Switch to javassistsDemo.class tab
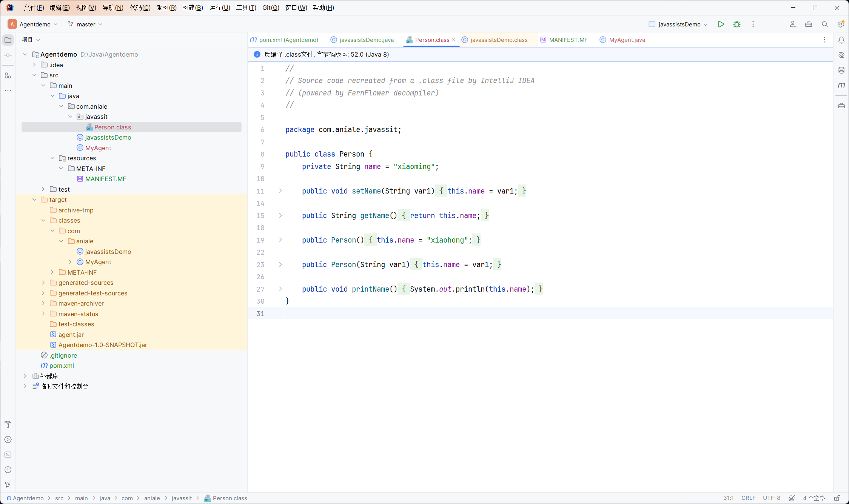This screenshot has height=504, width=849. point(495,40)
